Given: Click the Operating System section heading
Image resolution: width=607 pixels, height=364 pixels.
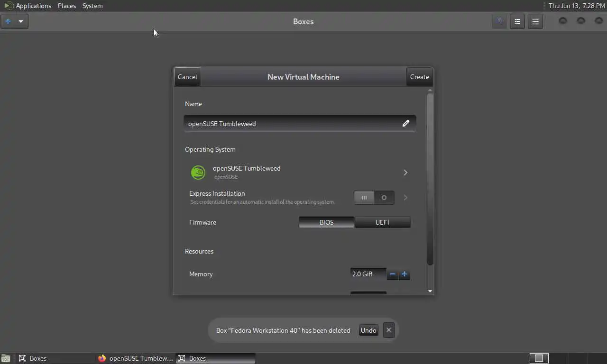Looking at the screenshot, I should click(x=210, y=149).
